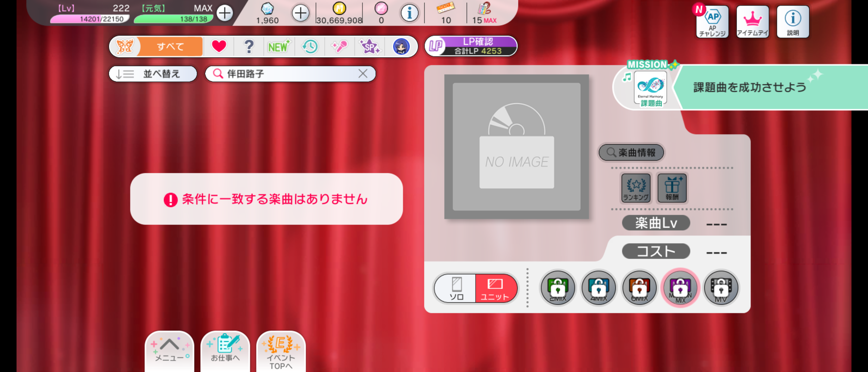The image size is (868, 372).
Task: Select the SP star filter icon
Action: [370, 46]
